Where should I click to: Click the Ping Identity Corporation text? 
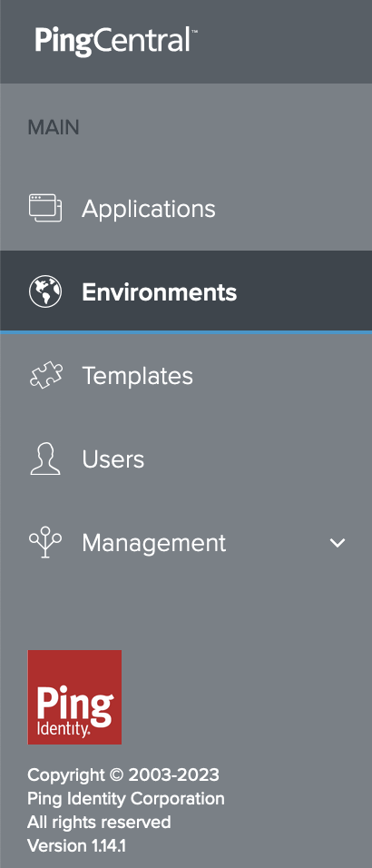click(x=126, y=799)
